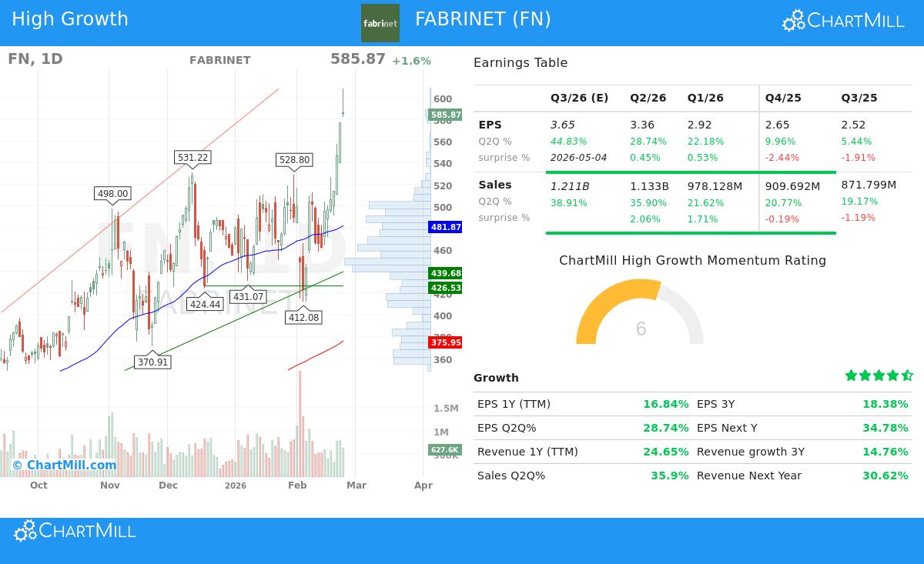Image resolution: width=924 pixels, height=564 pixels.
Task: Click the blue moving average badge 481.87
Action: (446, 227)
